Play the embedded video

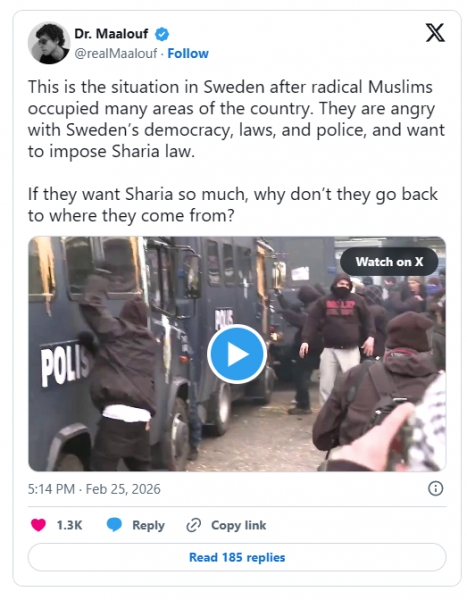tap(237, 354)
